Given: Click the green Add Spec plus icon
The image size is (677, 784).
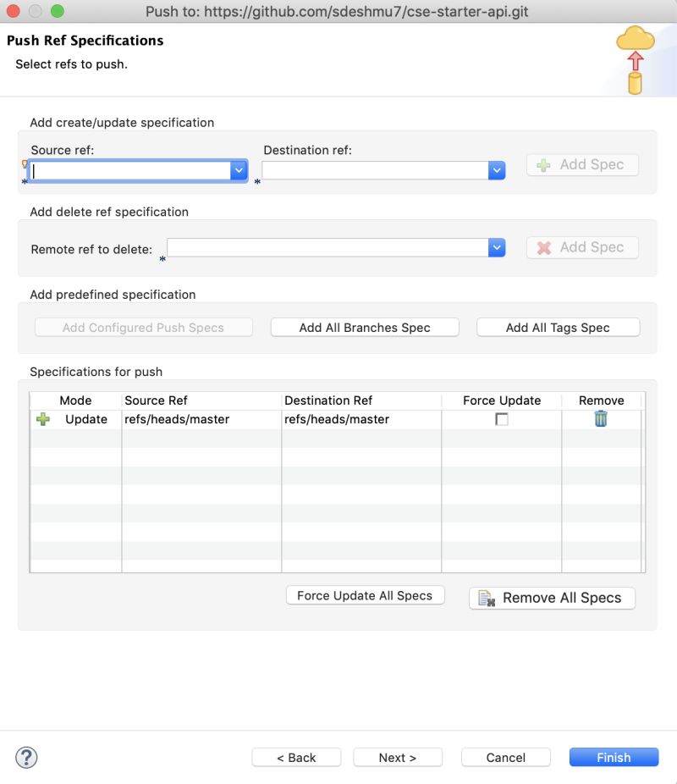Looking at the screenshot, I should pos(542,164).
